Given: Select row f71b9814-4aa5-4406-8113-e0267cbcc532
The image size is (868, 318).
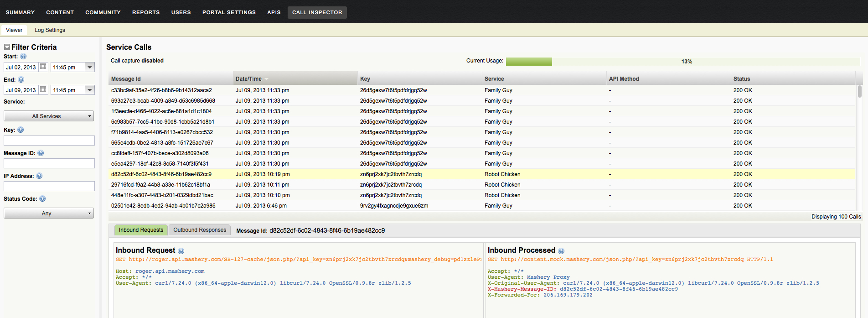Looking at the screenshot, I should (x=482, y=132).
